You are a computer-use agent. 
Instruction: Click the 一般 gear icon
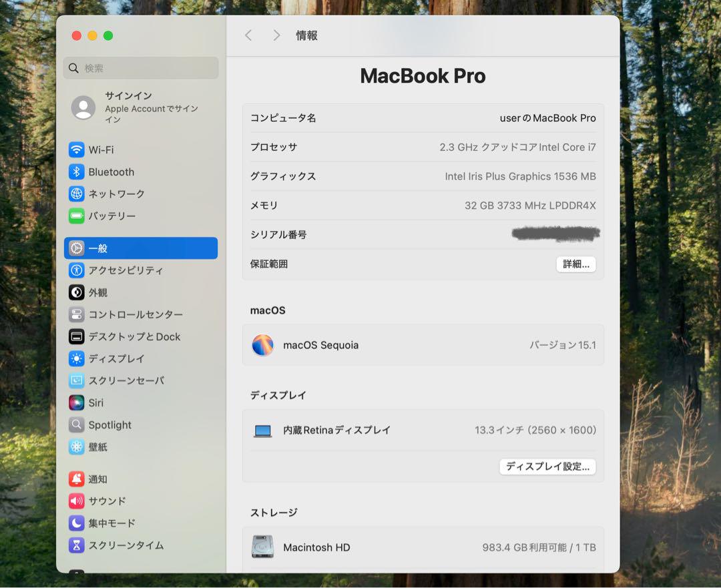click(x=76, y=248)
